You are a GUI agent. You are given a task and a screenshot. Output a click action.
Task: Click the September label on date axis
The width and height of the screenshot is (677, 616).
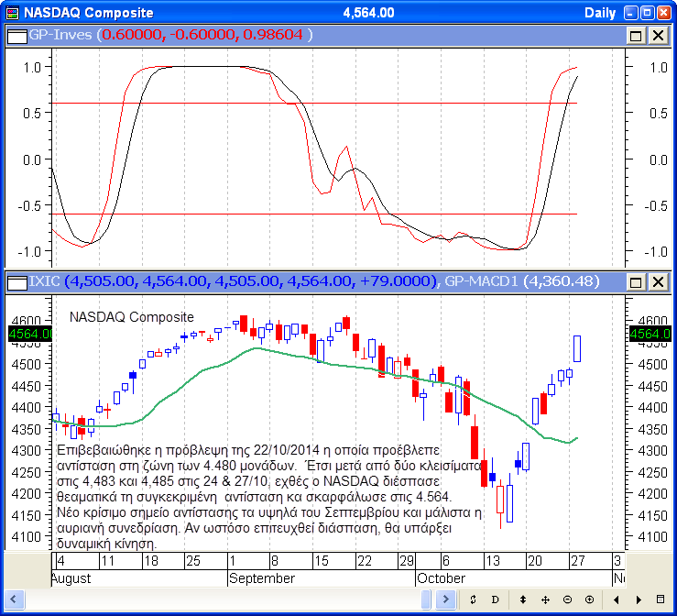tap(262, 578)
